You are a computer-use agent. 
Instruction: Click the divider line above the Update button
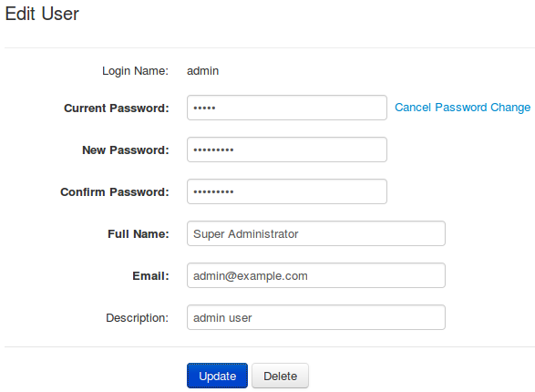click(x=270, y=347)
